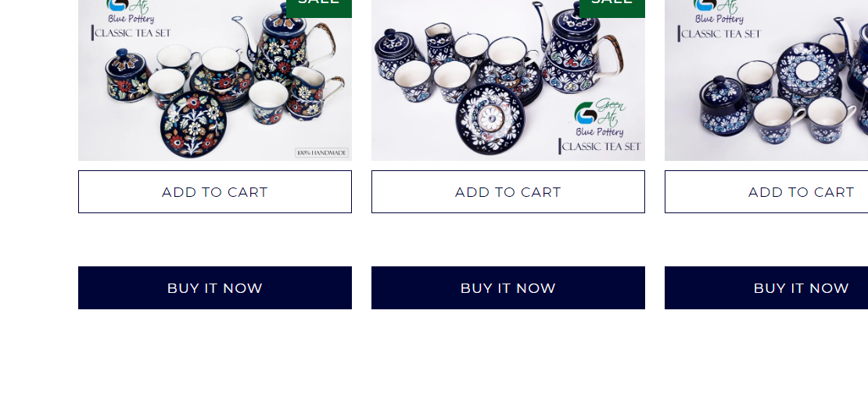Screen dimensions: 868x396
Task: Click blue sugar pot in third product photo
Action: coord(724,106)
